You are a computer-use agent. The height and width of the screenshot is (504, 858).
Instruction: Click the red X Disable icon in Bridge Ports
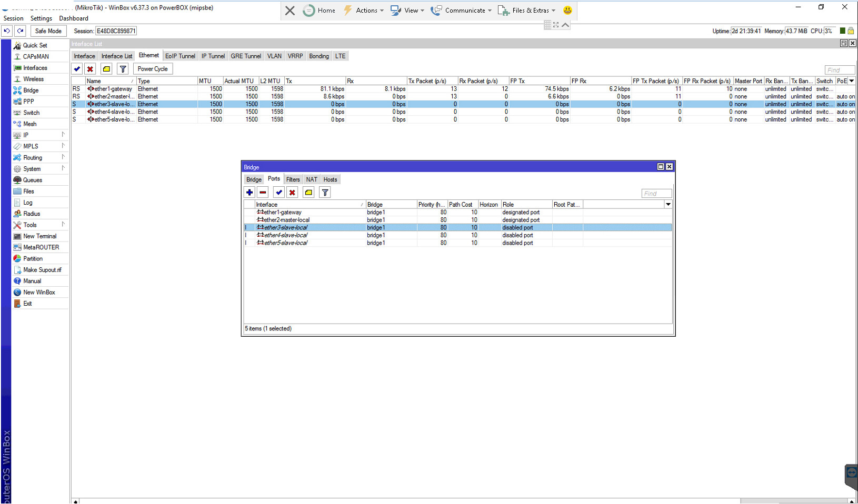[x=292, y=193]
